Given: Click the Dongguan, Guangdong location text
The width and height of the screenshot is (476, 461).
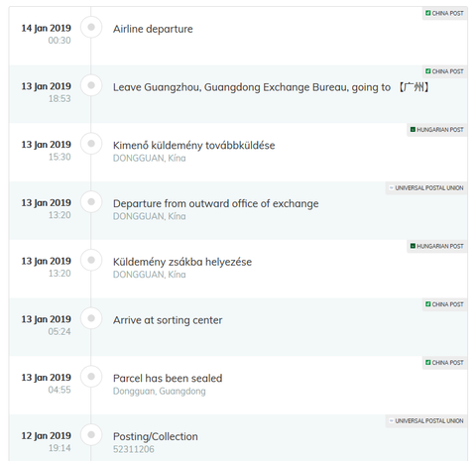Looking at the screenshot, I should 160,392.
